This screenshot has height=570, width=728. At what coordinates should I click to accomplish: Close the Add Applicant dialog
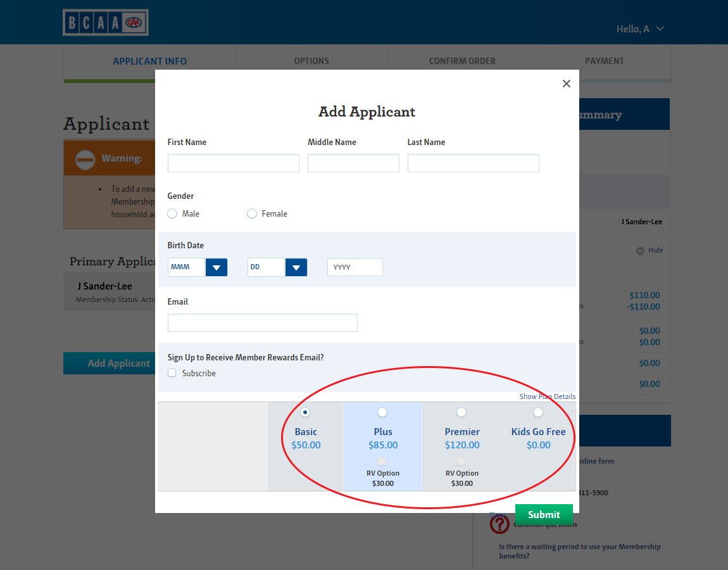tap(566, 84)
